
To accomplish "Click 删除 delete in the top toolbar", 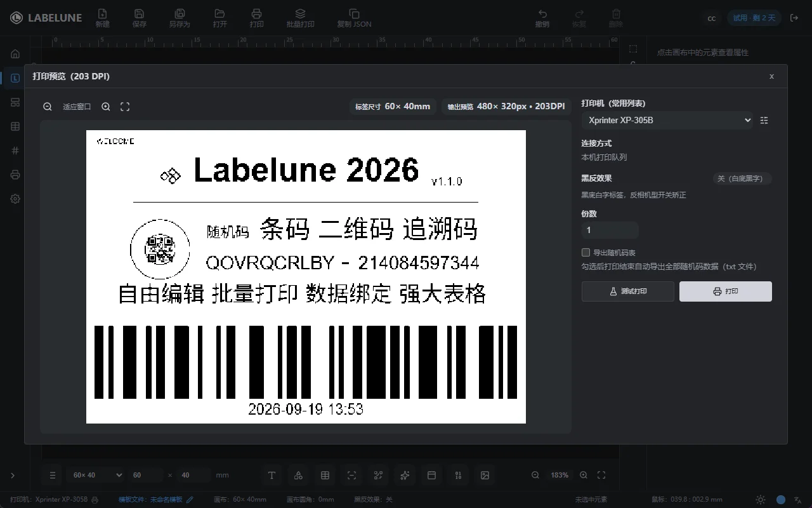I will (616, 18).
